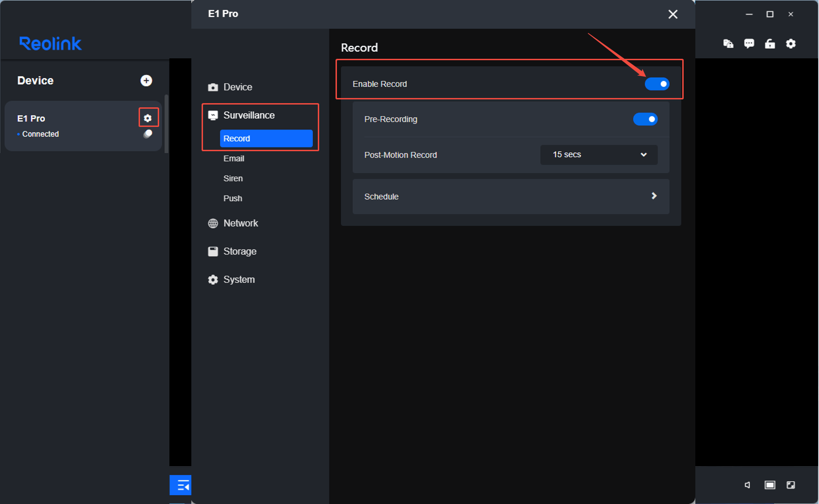
Task: Click the padlock icon in top bar
Action: 770,43
